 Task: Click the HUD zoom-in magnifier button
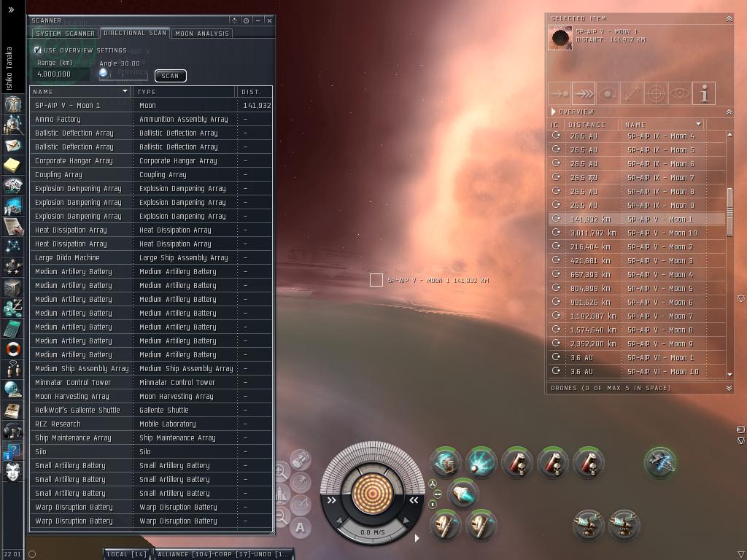pos(281,472)
